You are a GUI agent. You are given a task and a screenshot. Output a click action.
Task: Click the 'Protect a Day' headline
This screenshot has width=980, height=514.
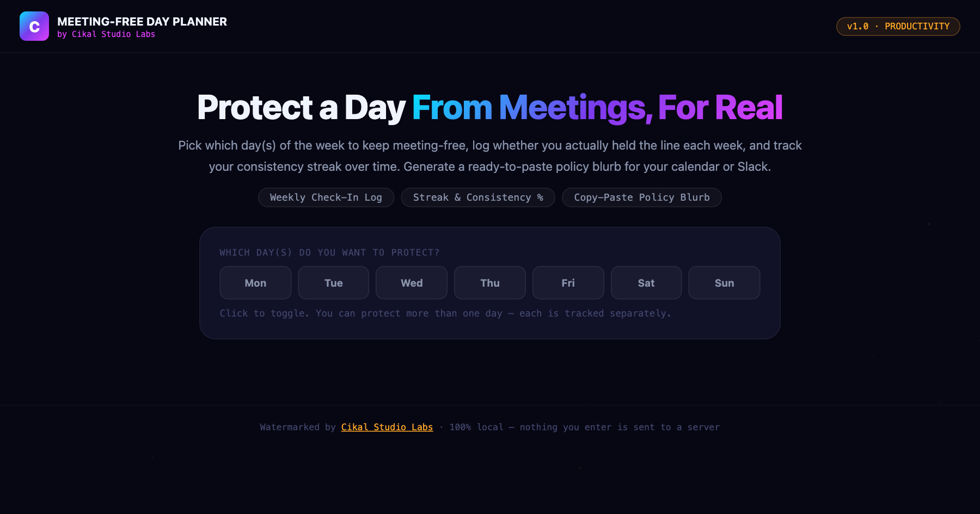[301, 107]
